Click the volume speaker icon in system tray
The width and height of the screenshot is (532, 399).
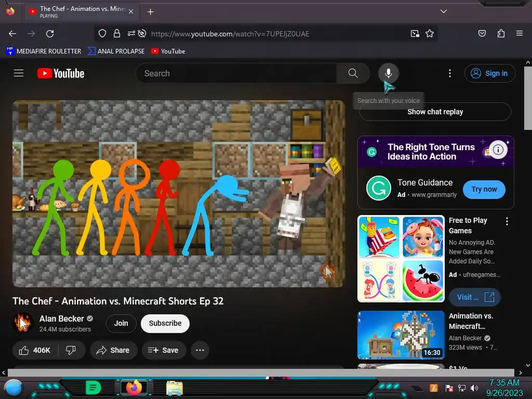point(474,388)
